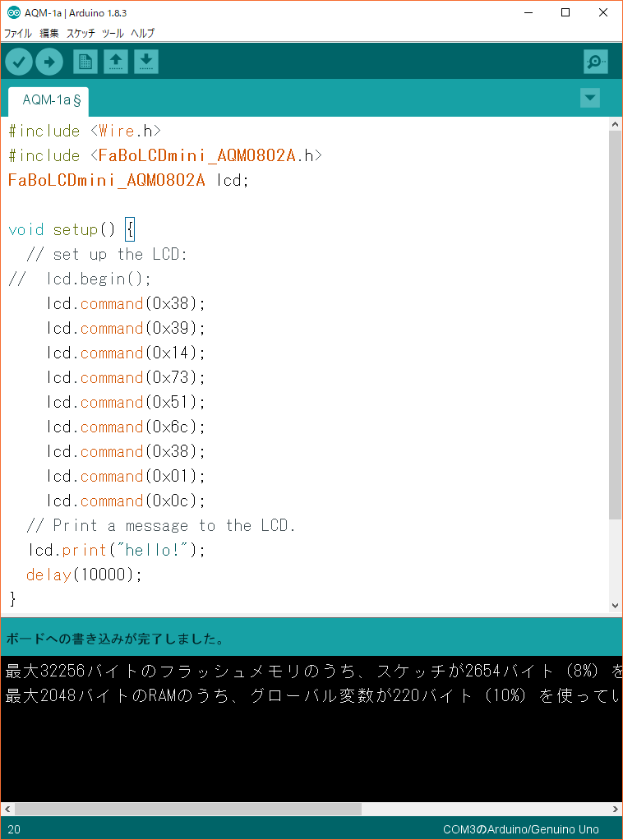Open the Serial Monitor magnifier icon
Image resolution: width=623 pixels, height=840 pixels.
595,62
